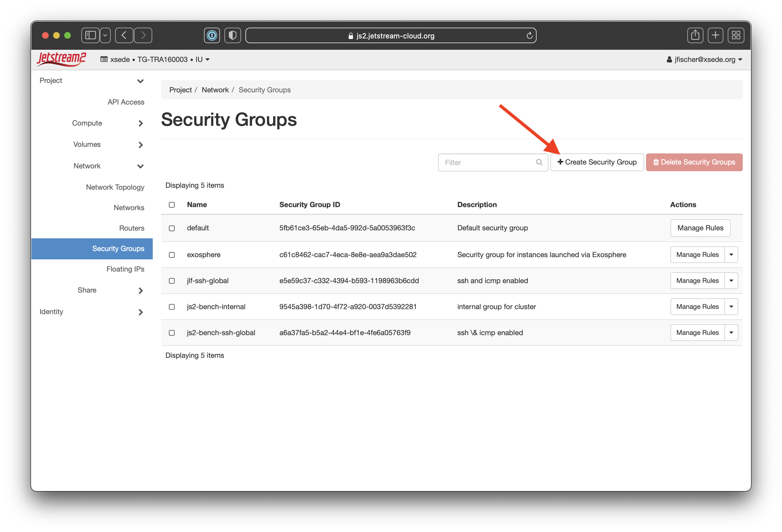
Task: Open the privacy shield icon
Action: click(x=232, y=35)
